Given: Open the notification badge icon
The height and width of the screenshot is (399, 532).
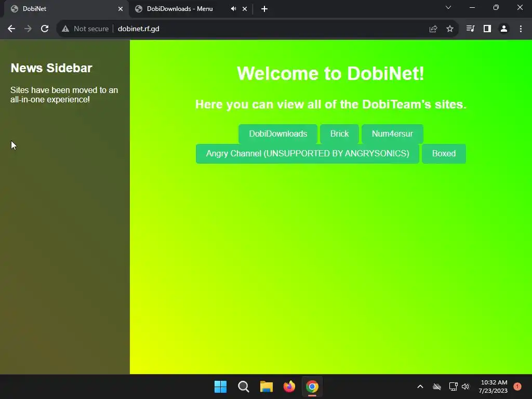Looking at the screenshot, I should [517, 387].
